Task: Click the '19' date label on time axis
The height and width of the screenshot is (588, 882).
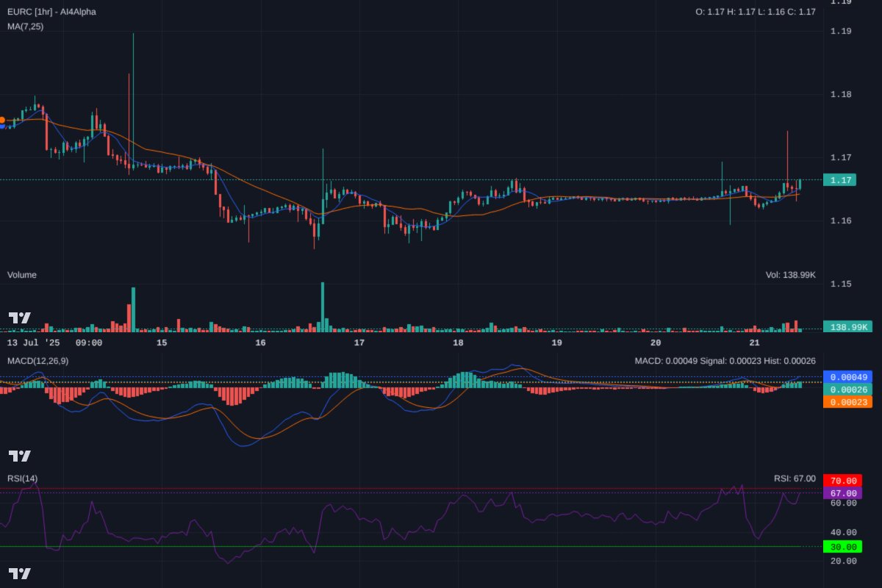Action: click(x=556, y=343)
